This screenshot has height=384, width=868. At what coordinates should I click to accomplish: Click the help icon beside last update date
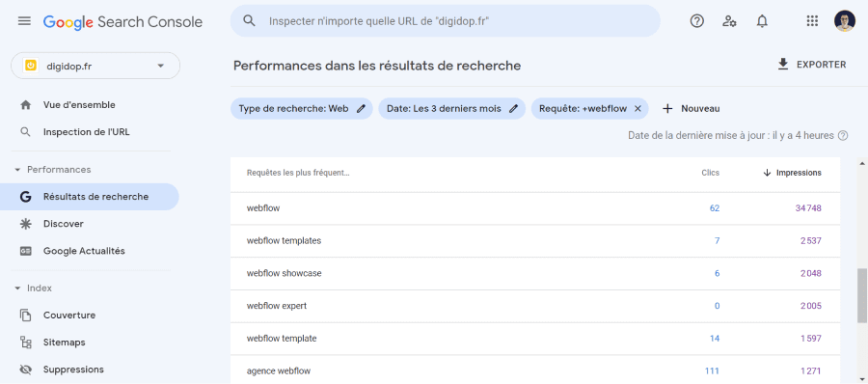tap(843, 136)
